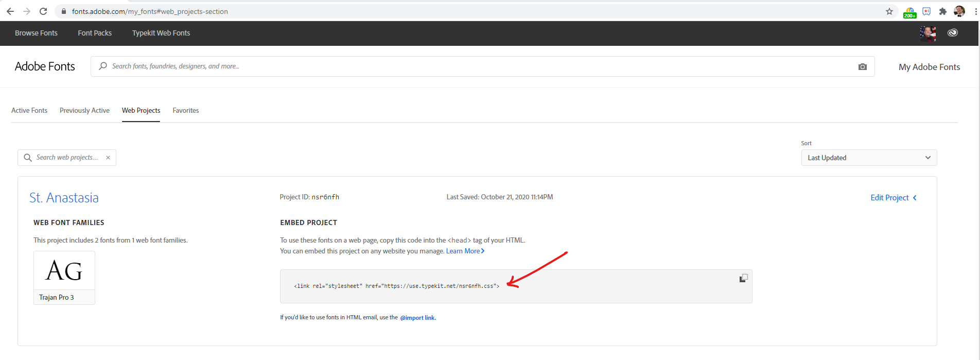
Task: Click the Trajan Pro 3 font thumbnail
Action: (x=64, y=271)
